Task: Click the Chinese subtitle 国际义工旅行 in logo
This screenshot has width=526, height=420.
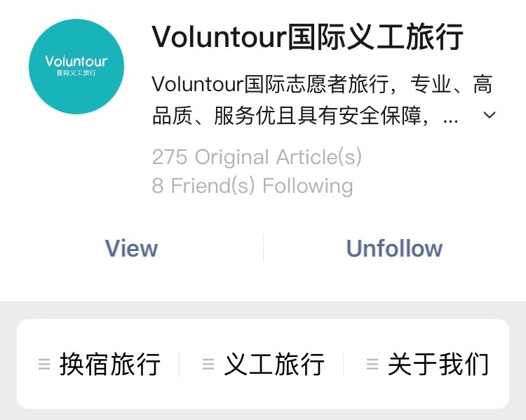Action: 76,73
